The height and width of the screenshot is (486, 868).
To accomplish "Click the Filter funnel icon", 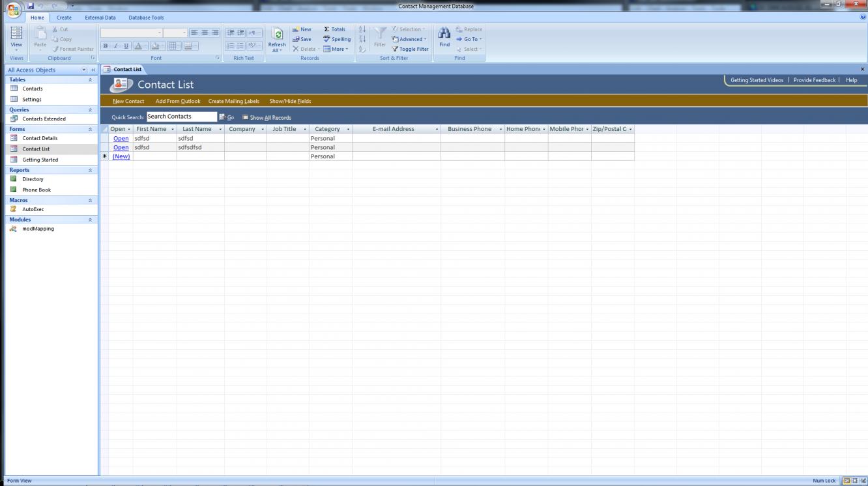I will (x=380, y=37).
